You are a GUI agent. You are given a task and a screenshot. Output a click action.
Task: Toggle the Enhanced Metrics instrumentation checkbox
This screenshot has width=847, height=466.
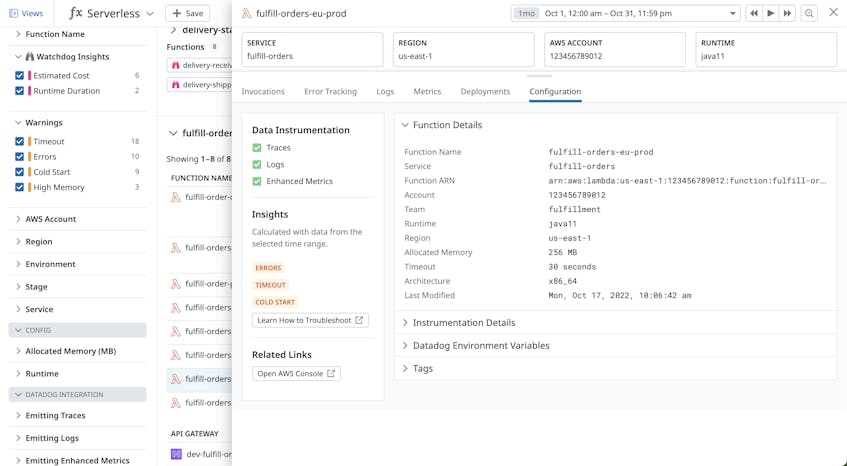(x=257, y=181)
